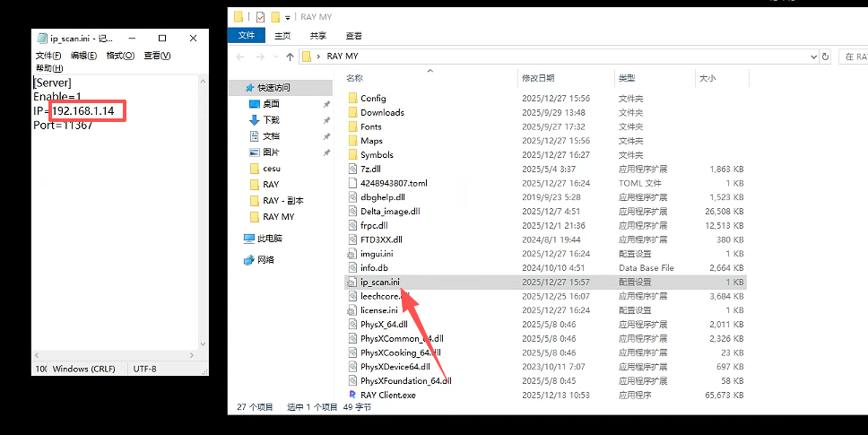
Task: Click the new folder icon in quick access toolbar
Action: click(275, 17)
